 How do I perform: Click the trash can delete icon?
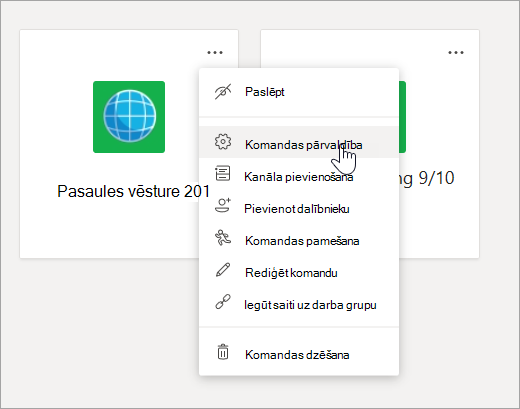223,352
